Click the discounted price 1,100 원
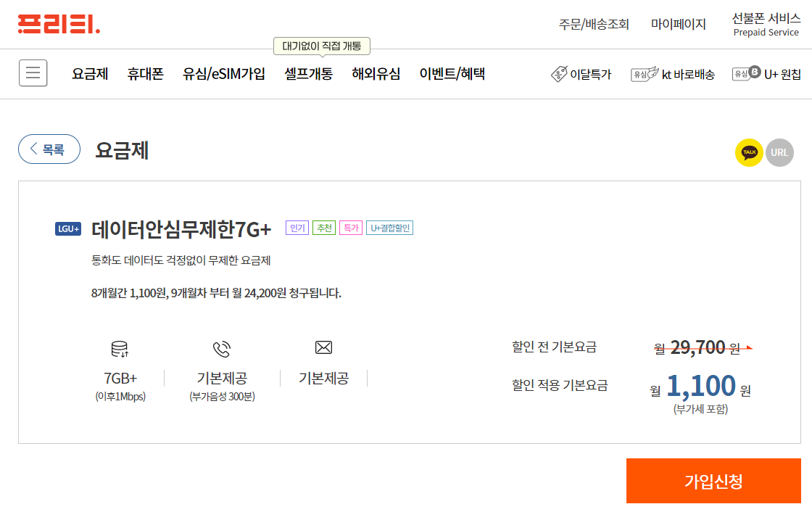The width and height of the screenshot is (812, 512). 700,387
